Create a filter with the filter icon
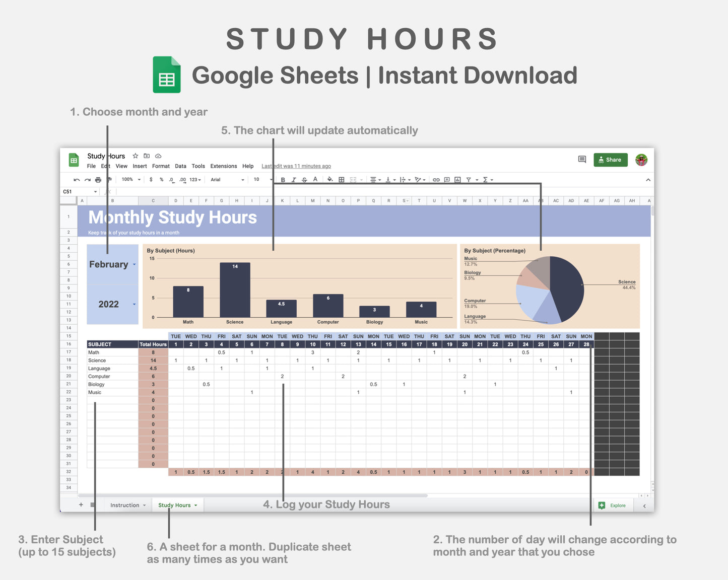728x580 pixels. coord(468,180)
